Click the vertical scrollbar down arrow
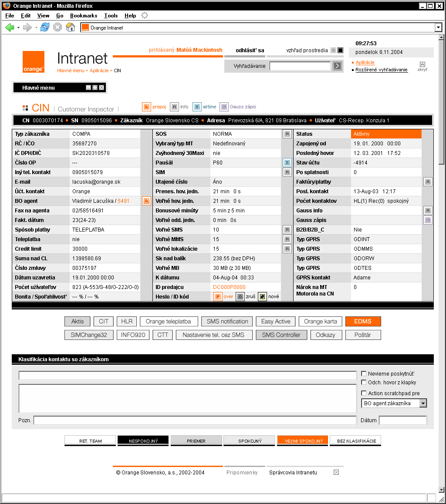The width and height of the screenshot is (446, 504). [442, 490]
